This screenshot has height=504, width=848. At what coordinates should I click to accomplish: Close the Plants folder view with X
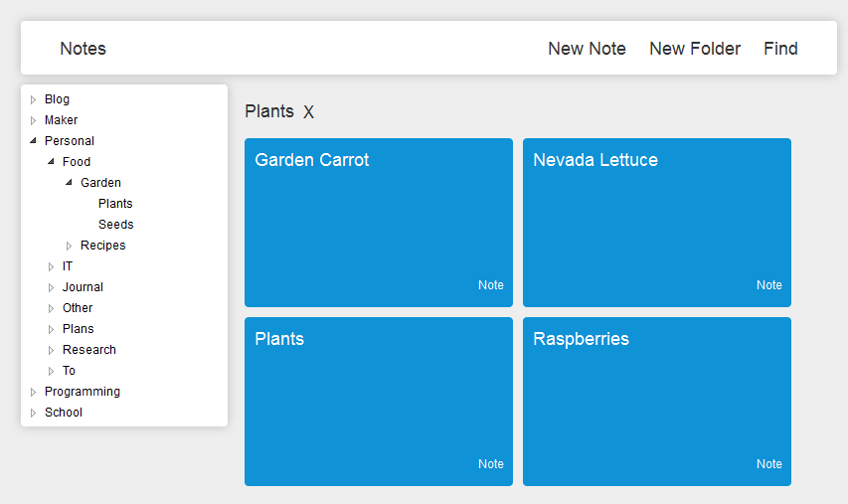308,112
